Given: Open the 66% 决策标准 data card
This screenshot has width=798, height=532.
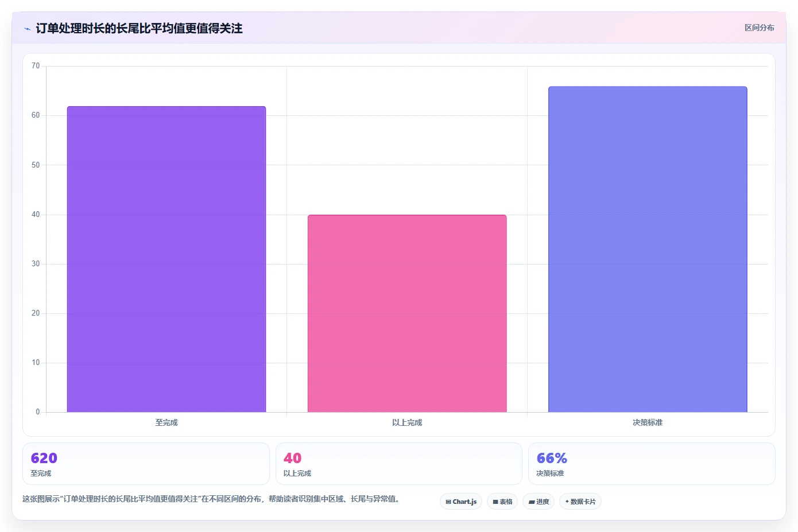Looking at the screenshot, I should (652, 464).
